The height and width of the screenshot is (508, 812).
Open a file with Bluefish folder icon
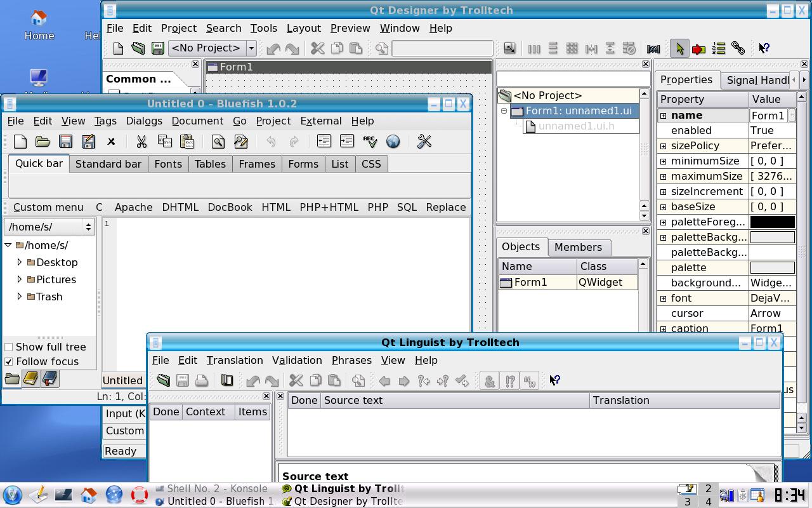coord(43,142)
